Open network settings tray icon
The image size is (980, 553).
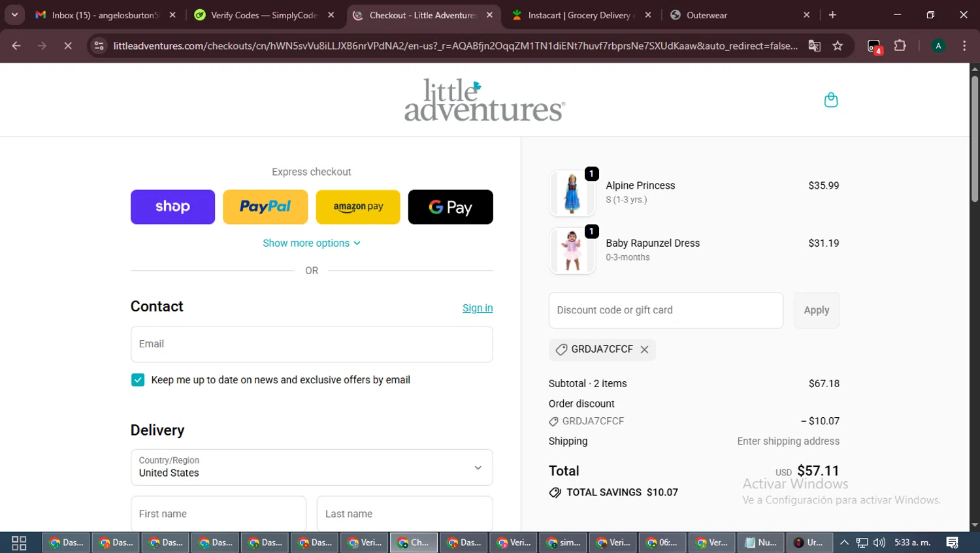(862, 543)
